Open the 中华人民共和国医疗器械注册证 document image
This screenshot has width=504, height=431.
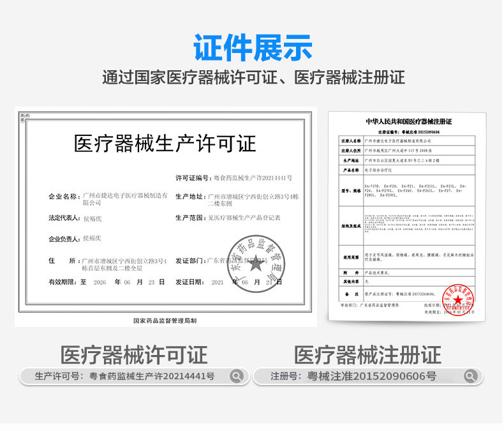(x=407, y=216)
